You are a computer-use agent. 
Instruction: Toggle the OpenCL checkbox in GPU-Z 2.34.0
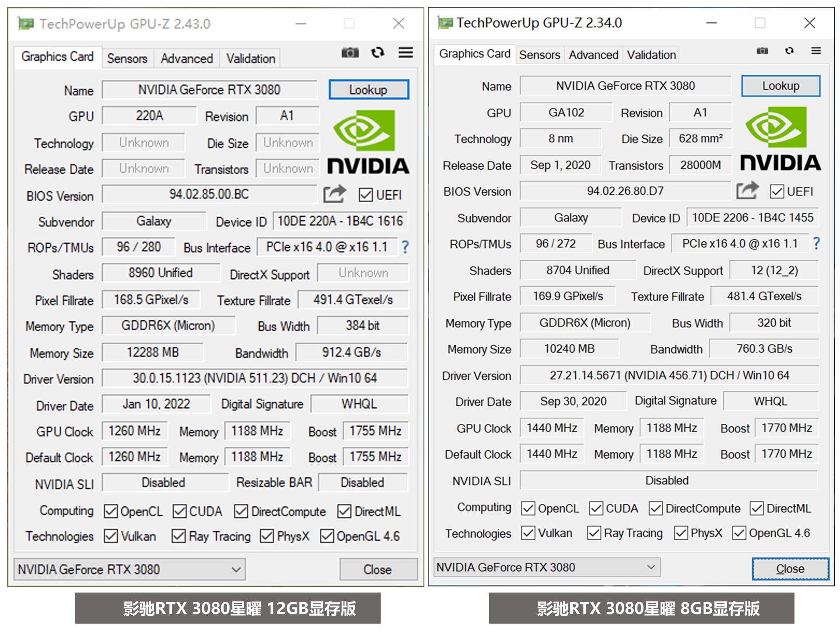click(528, 508)
